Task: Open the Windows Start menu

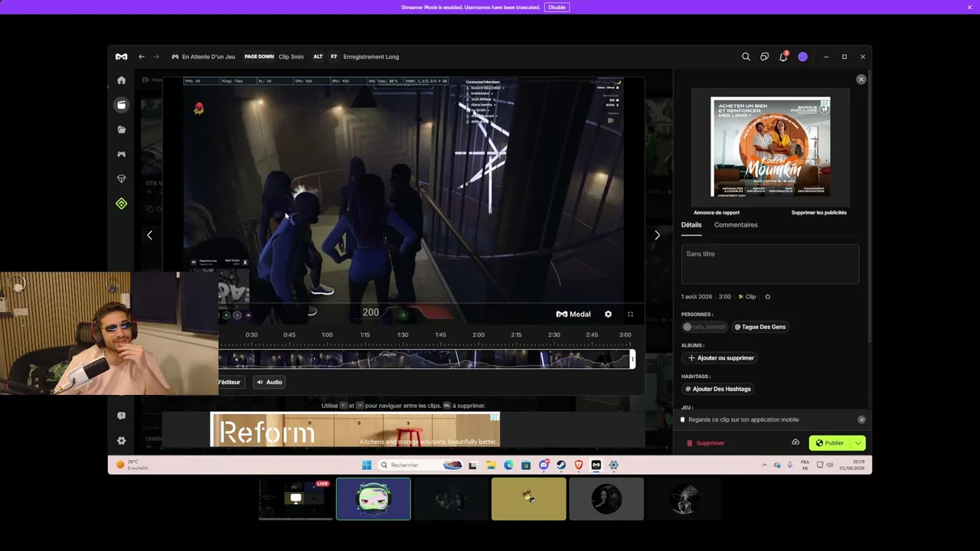Action: 367,465
